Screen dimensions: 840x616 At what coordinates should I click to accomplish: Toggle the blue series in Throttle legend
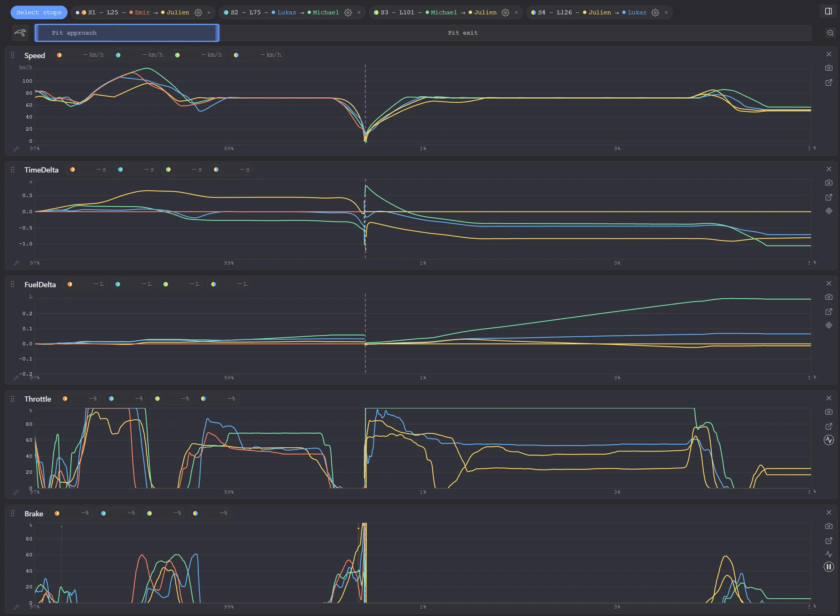[x=126, y=399]
